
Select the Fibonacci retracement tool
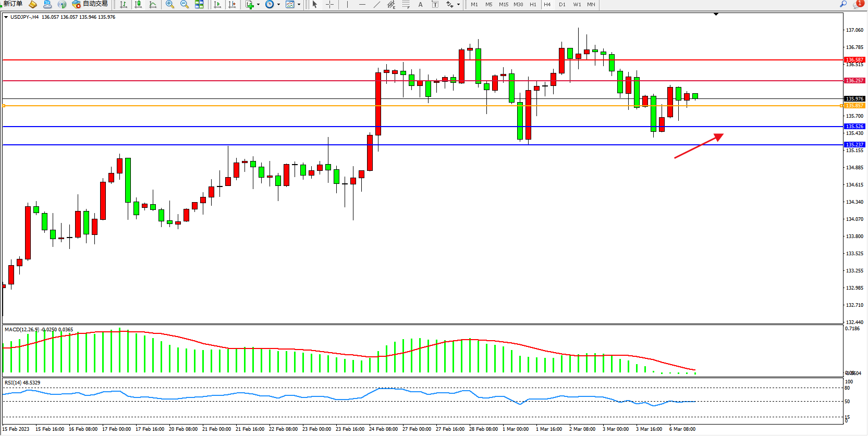[x=406, y=4]
